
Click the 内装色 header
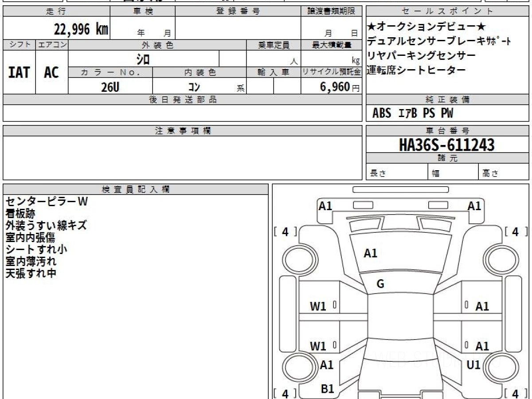click(x=199, y=72)
